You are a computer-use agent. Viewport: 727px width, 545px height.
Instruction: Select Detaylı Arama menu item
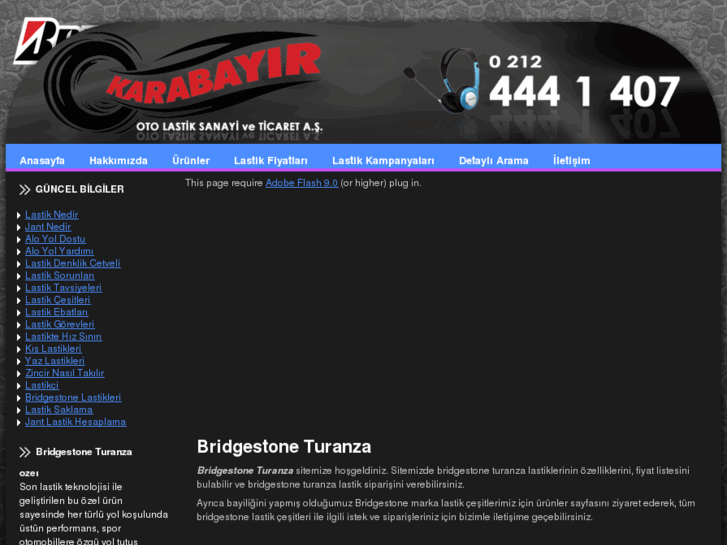[493, 160]
